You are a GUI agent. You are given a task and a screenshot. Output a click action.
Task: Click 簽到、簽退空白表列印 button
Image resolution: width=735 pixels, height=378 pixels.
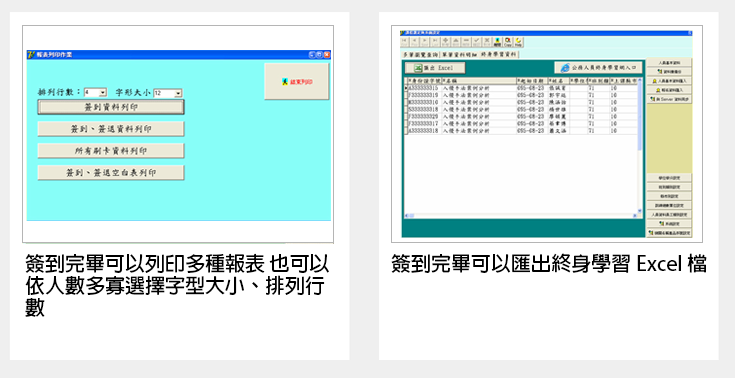click(x=111, y=173)
